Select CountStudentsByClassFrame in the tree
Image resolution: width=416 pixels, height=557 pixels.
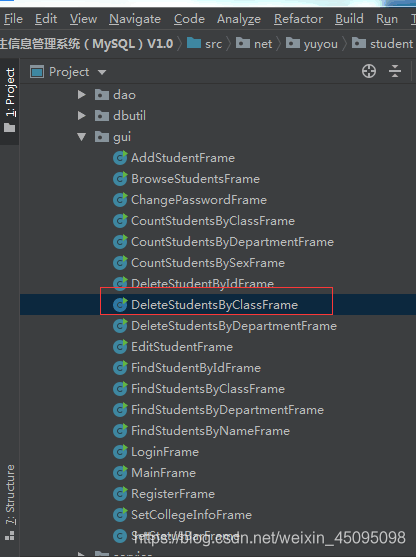213,221
